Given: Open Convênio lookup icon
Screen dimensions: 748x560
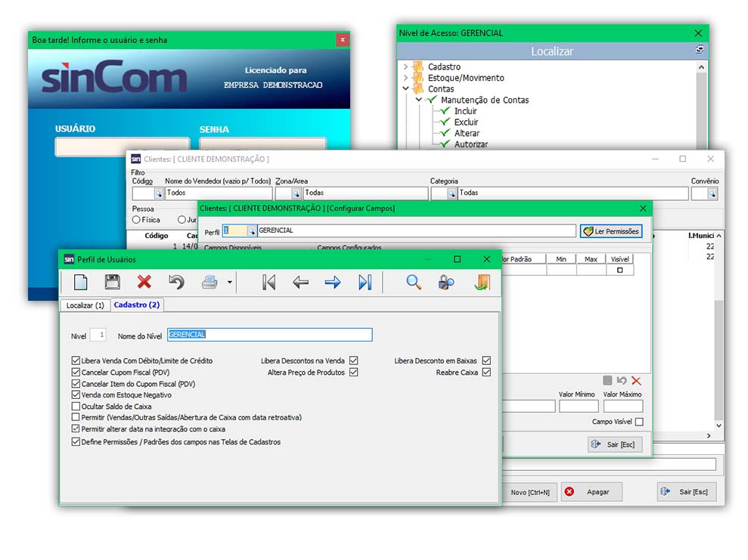Looking at the screenshot, I should [712, 193].
